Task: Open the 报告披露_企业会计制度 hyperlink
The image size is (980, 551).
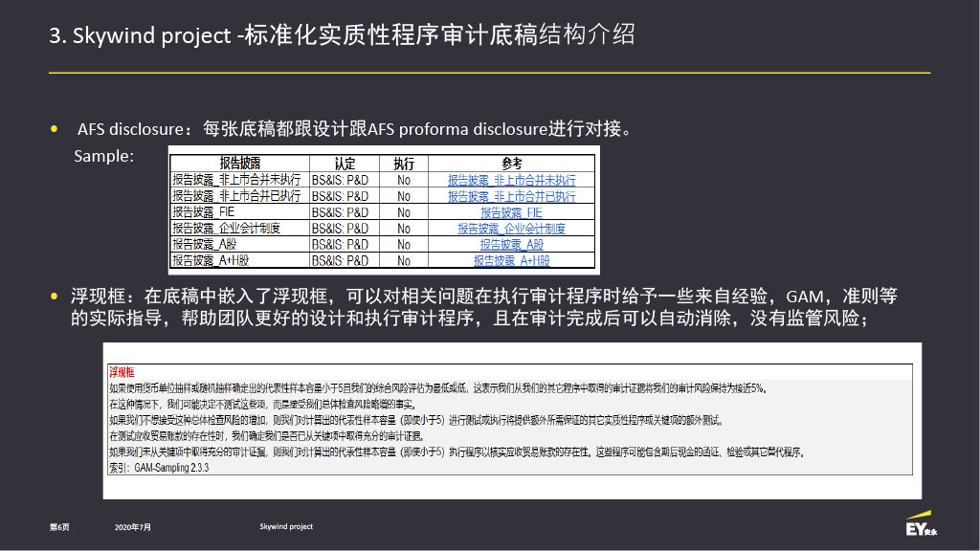Action: (511, 229)
